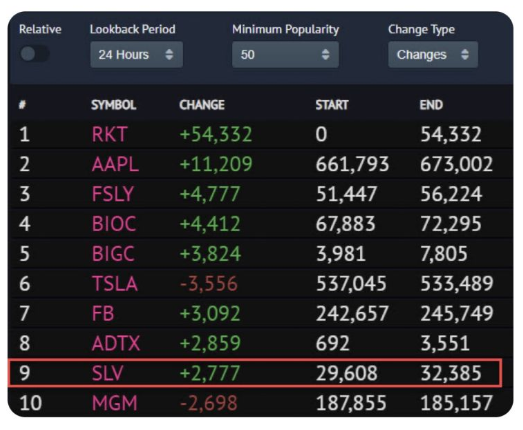Click the +4,777 change value

pos(210,194)
